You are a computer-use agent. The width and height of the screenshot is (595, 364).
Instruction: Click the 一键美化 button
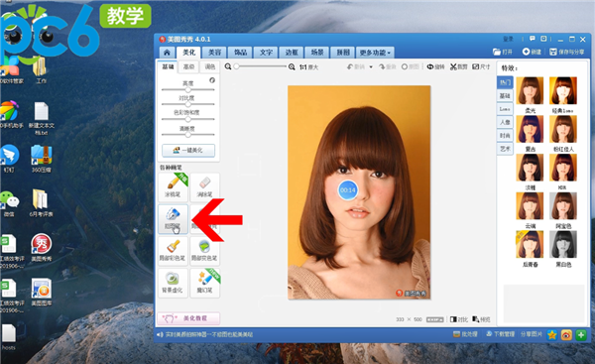(x=188, y=151)
